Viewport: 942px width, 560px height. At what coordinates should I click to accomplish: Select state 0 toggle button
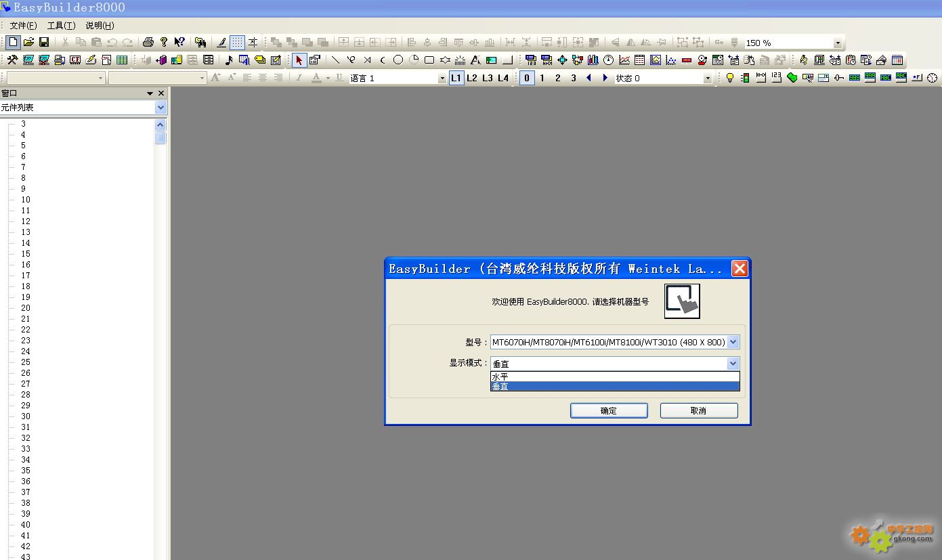click(x=527, y=78)
